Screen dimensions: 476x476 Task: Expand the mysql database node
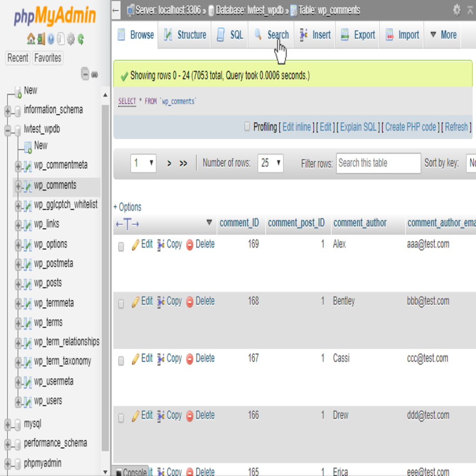7,424
